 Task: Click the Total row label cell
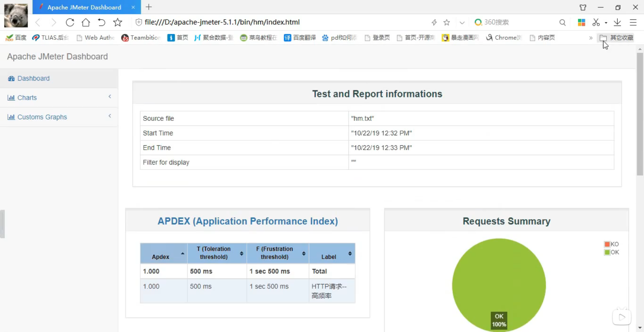332,271
